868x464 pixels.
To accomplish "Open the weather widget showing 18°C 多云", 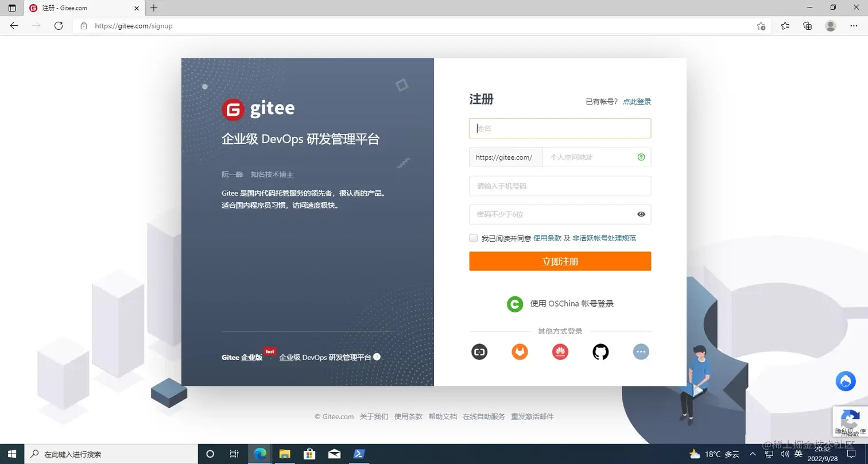I will pos(714,454).
